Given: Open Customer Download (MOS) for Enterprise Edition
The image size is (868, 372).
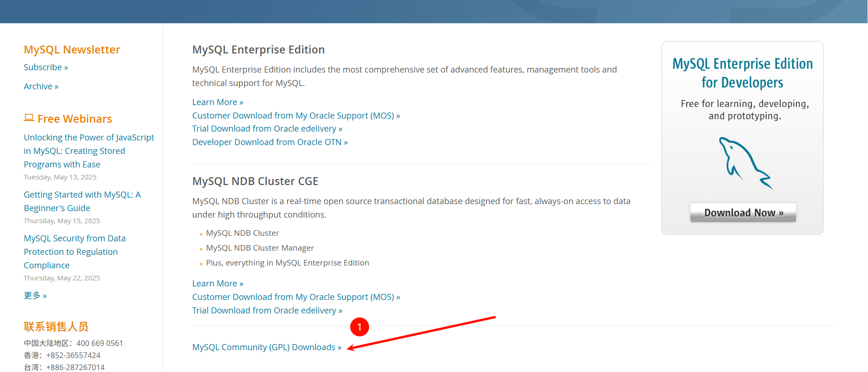Looking at the screenshot, I should (296, 116).
